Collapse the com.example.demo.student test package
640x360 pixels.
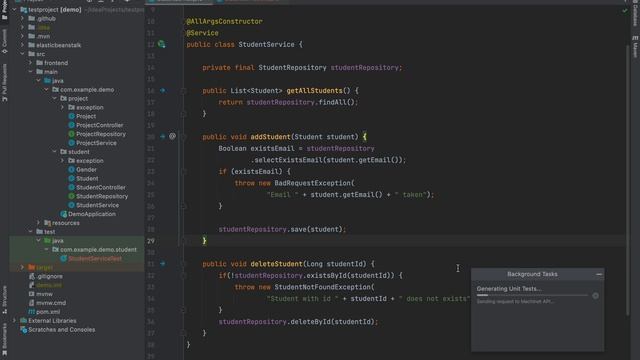tap(47, 249)
